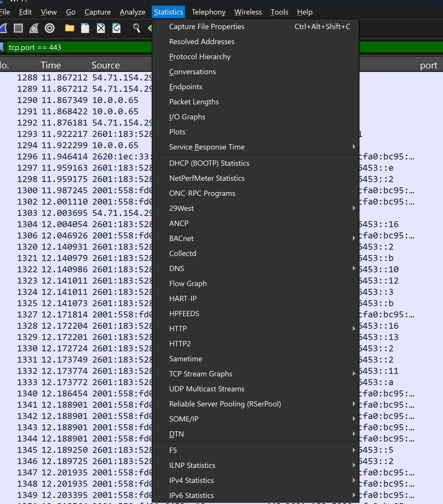Open the File menu
The height and width of the screenshot is (504, 443).
pos(5,12)
